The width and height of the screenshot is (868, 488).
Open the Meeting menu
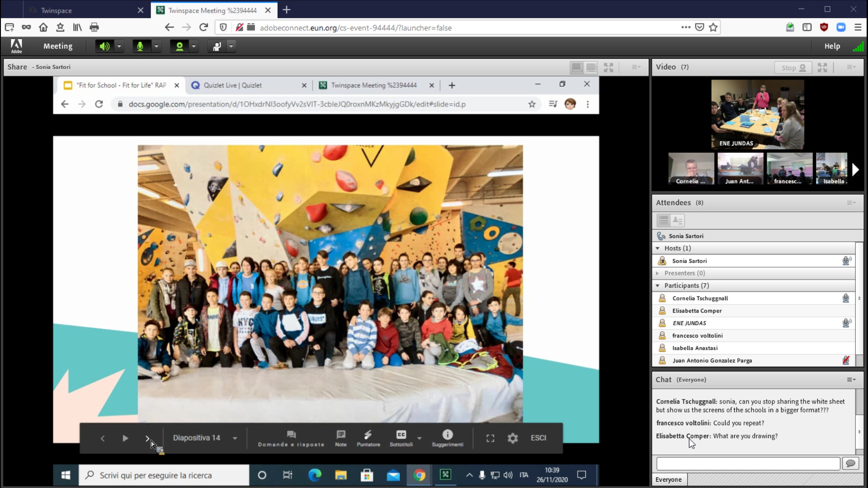click(x=58, y=46)
